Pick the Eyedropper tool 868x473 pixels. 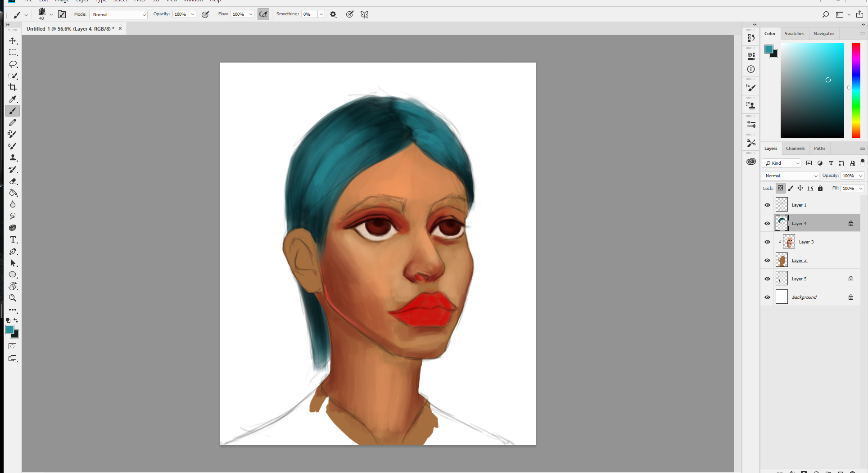13,99
